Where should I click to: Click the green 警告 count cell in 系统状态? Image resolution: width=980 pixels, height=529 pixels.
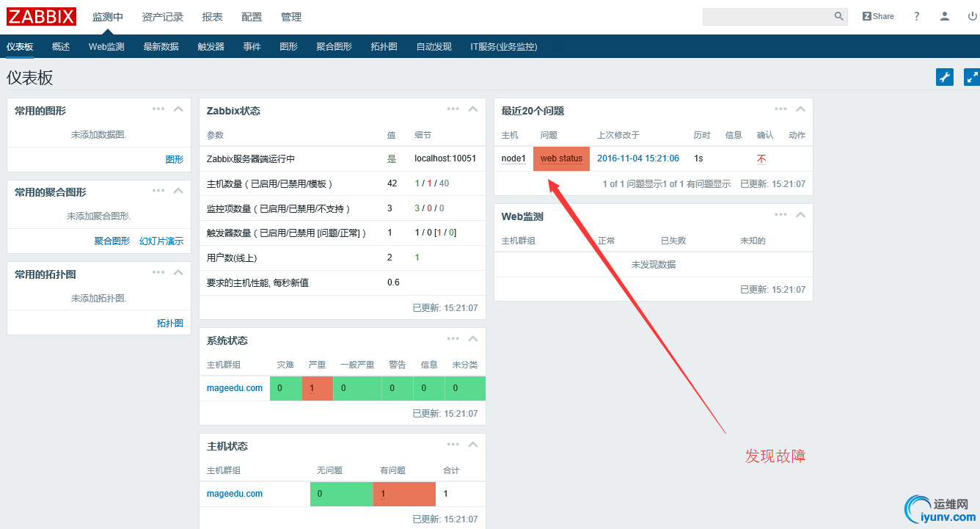(397, 388)
